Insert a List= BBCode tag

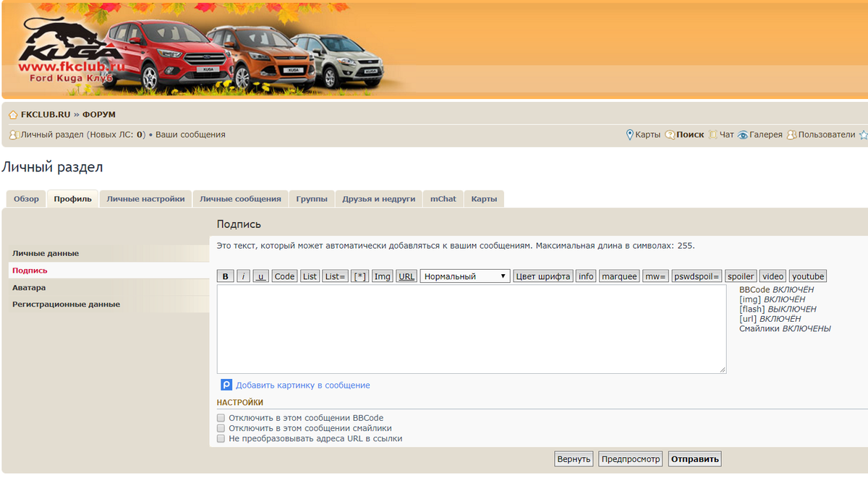(335, 276)
